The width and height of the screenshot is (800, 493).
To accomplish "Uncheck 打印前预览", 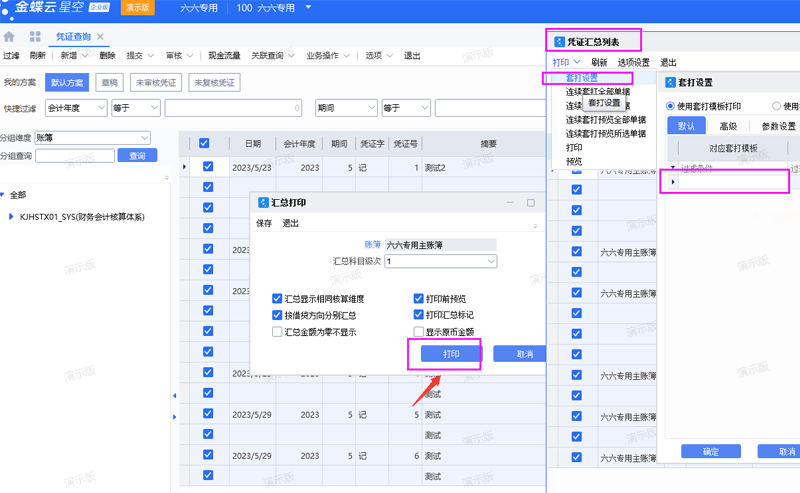I will coord(418,298).
